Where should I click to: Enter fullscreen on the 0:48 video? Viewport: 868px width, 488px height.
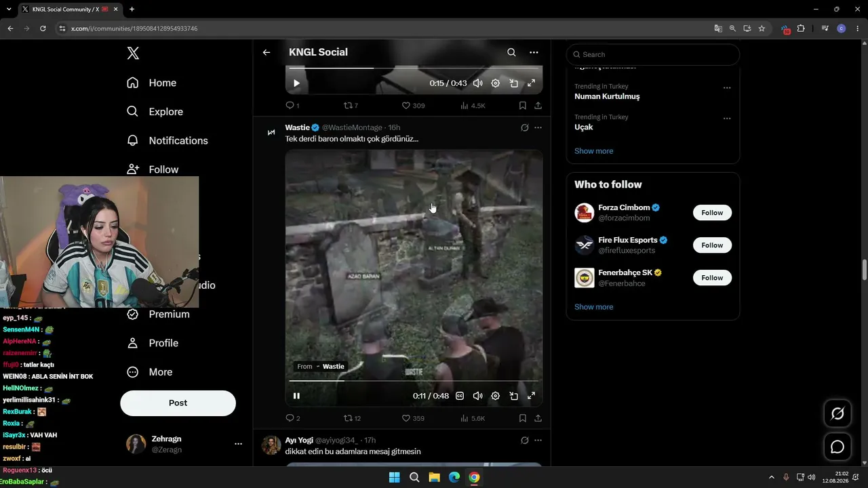click(x=531, y=396)
